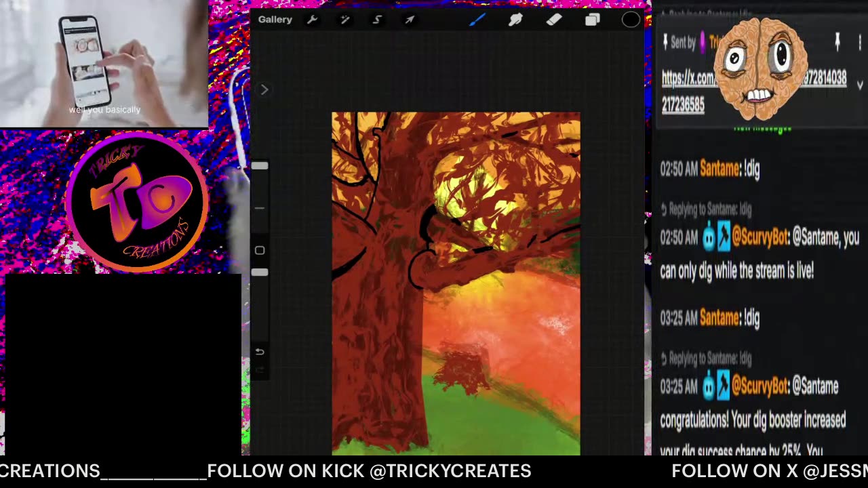Screen dimensions: 868x488
Task: Click the brush opacity slider handle
Action: tap(260, 272)
